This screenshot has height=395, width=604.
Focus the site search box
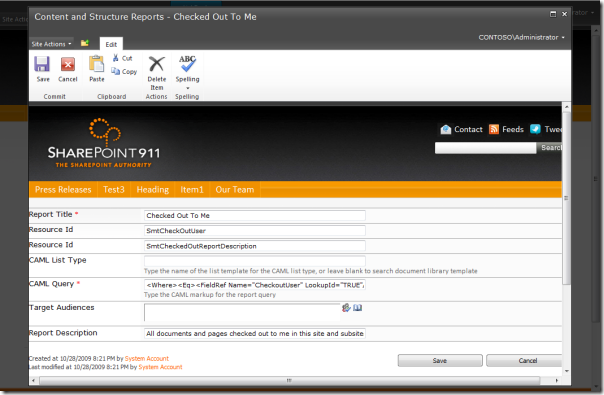[x=485, y=148]
